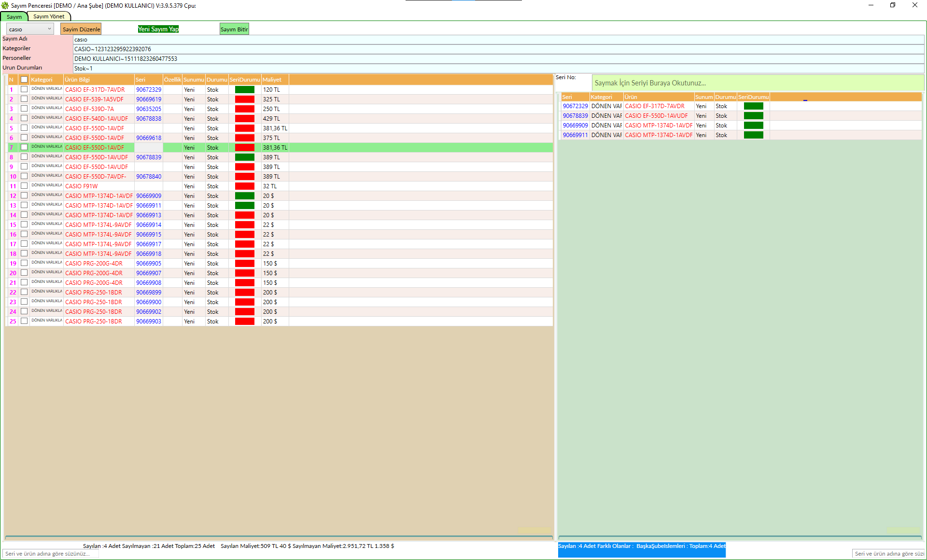This screenshot has width=927, height=560.
Task: Select serial 90669913 cell
Action: tap(149, 215)
